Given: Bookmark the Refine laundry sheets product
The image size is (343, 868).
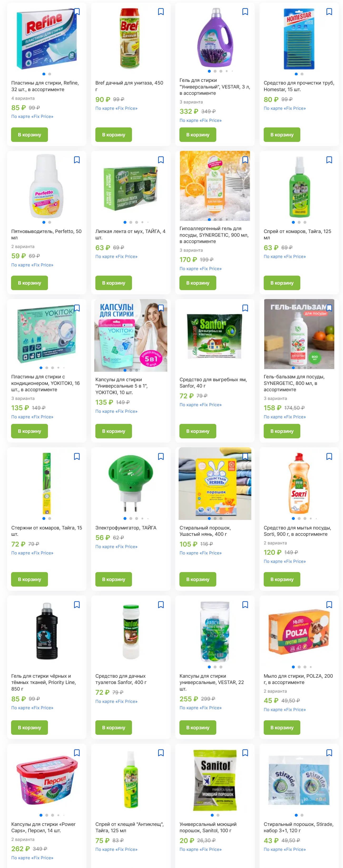Looking at the screenshot, I should [x=77, y=12].
